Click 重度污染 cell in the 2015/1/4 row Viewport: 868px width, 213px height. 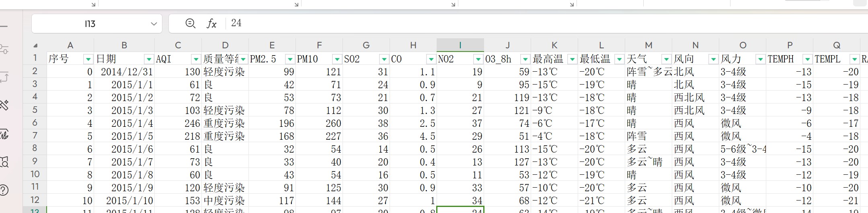[225, 123]
